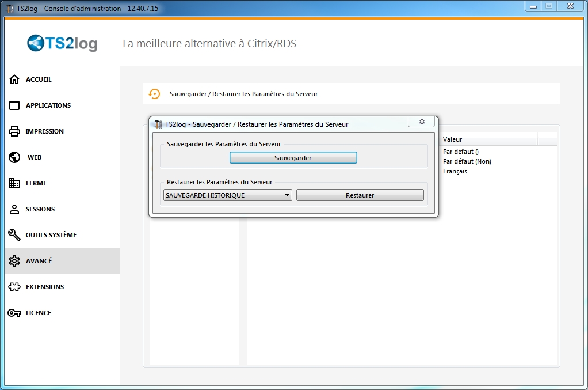This screenshot has height=390, width=588.
Task: Minimize the TS2log console window
Action: pyautogui.click(x=533, y=6)
